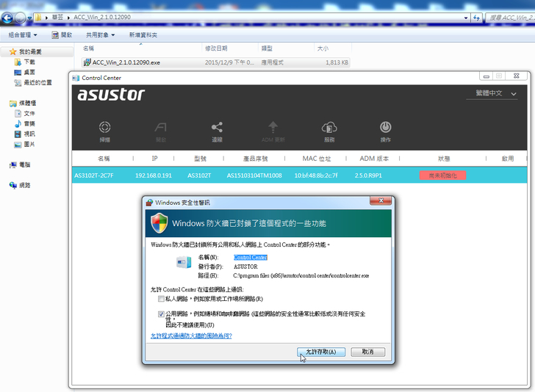Close the Windows Security Alert dialog
535x392 pixels.
(381, 201)
